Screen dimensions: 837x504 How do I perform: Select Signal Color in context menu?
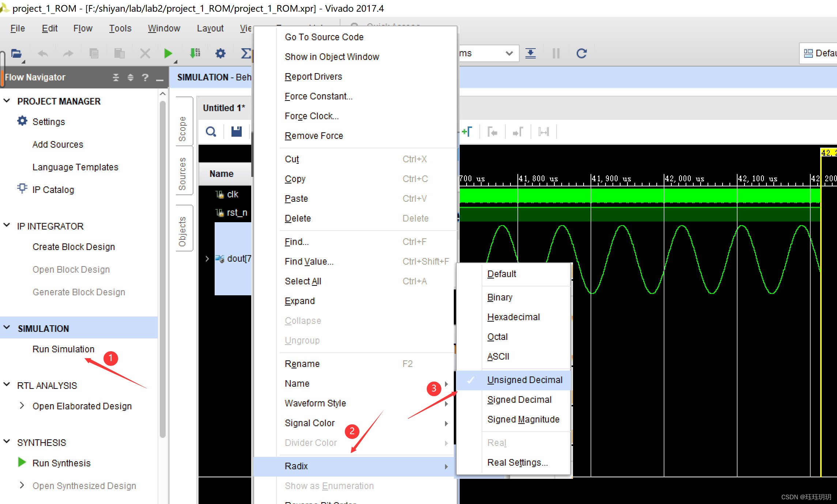tap(309, 423)
